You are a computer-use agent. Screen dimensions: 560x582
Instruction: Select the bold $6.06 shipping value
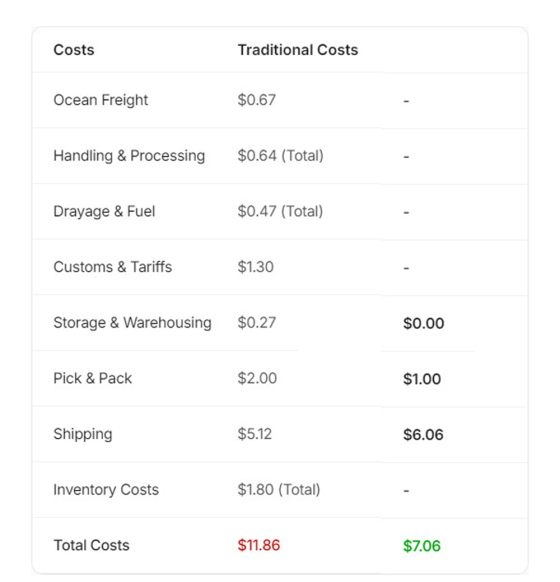[423, 435]
